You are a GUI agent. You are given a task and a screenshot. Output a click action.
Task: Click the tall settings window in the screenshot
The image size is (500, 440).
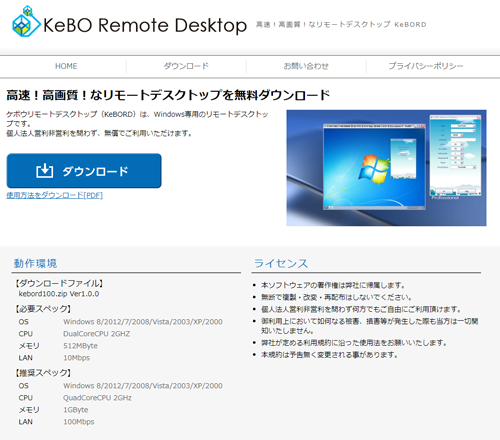(455, 155)
